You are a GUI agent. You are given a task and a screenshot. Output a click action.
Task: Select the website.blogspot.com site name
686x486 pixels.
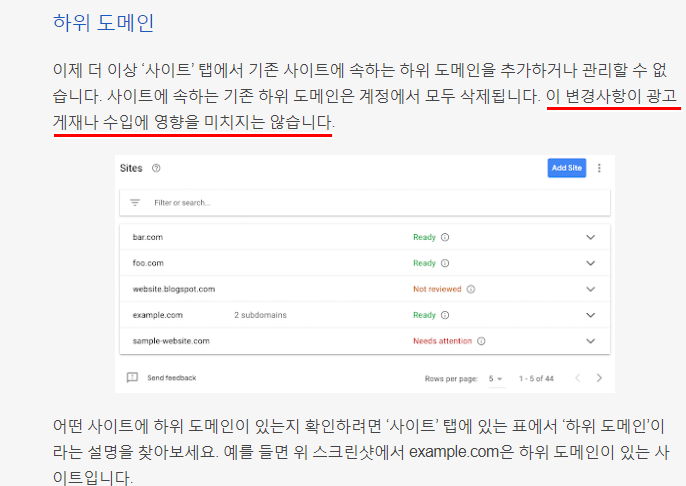[174, 289]
